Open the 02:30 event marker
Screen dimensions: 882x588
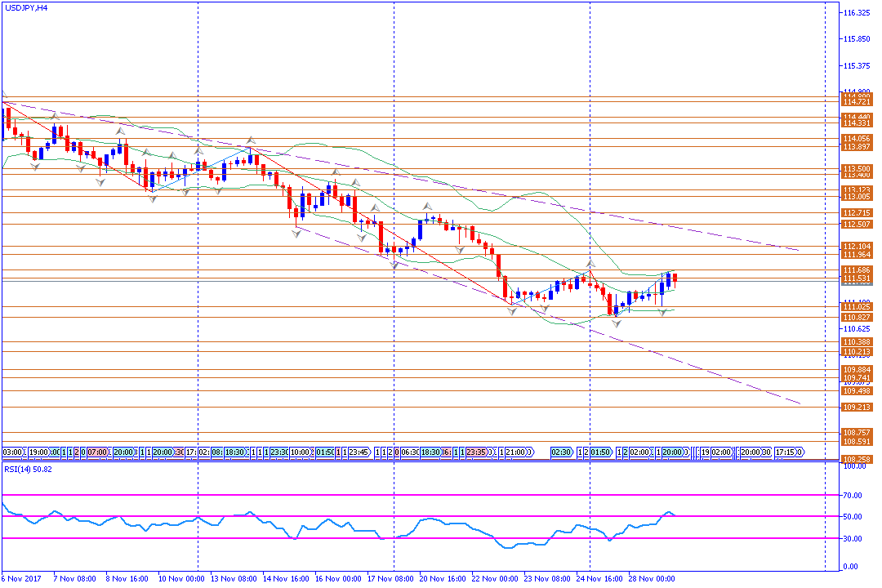(561, 452)
